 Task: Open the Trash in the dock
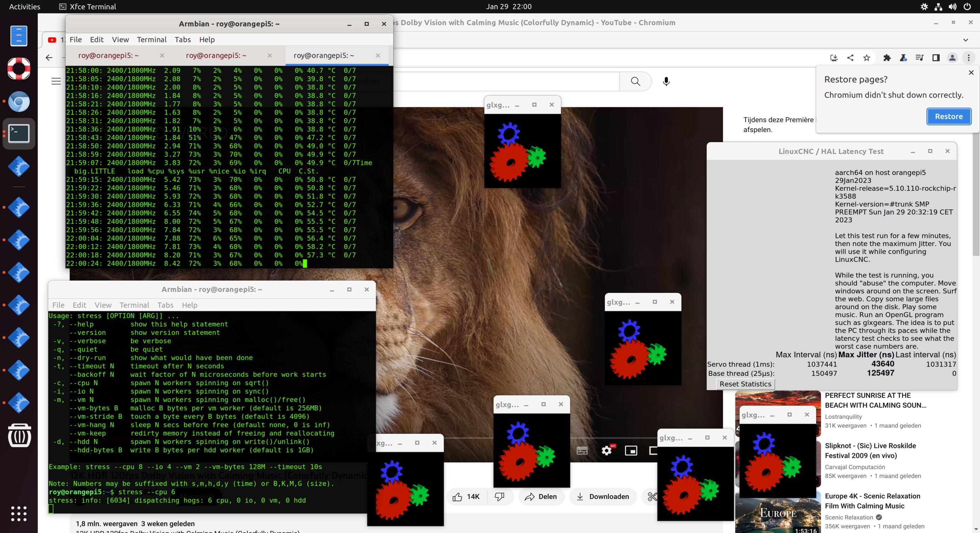coord(19,436)
